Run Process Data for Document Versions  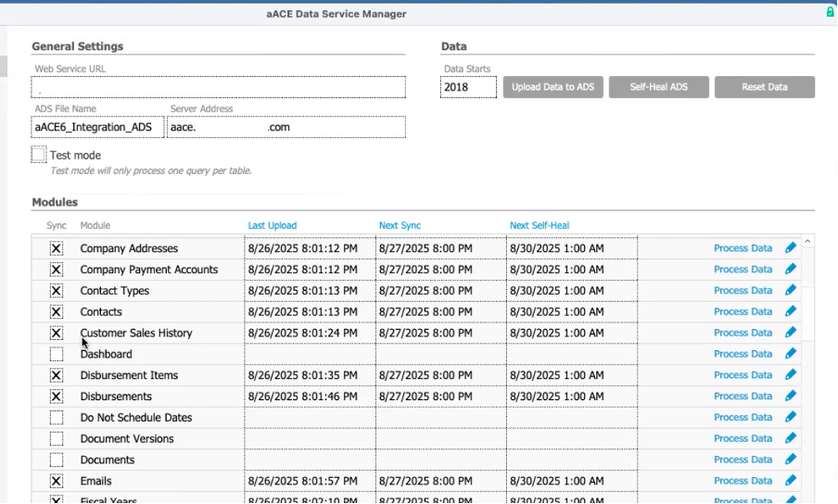coord(743,438)
